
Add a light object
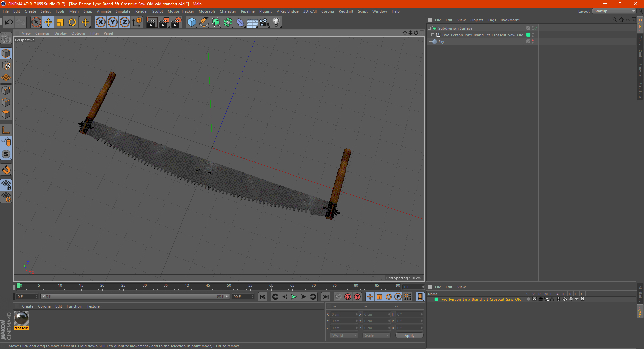(x=276, y=22)
